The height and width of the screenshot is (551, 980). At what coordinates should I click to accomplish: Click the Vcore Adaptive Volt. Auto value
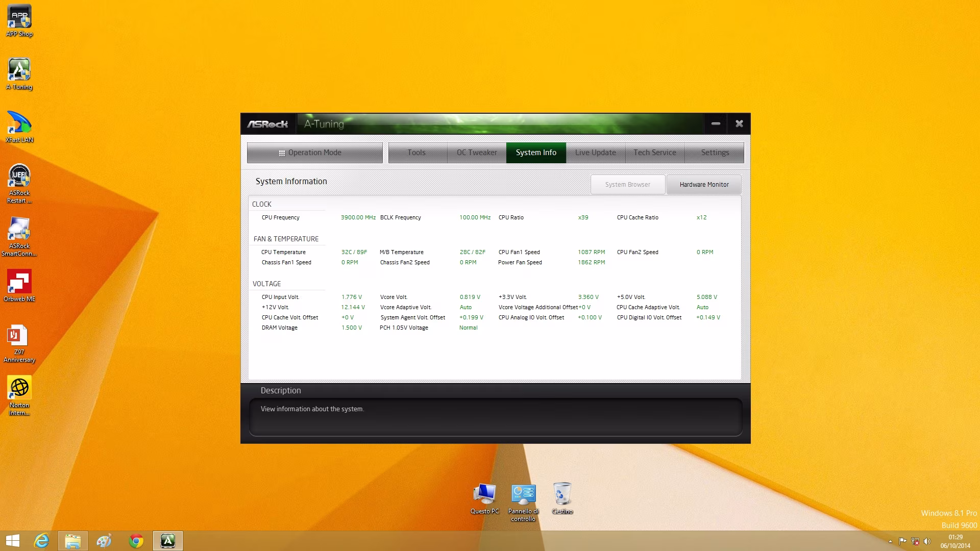point(465,307)
